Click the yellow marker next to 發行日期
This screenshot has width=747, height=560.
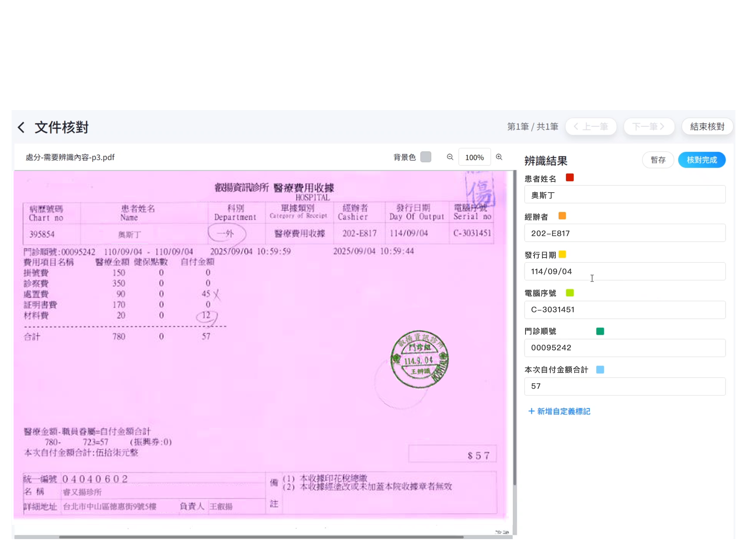[x=562, y=255]
